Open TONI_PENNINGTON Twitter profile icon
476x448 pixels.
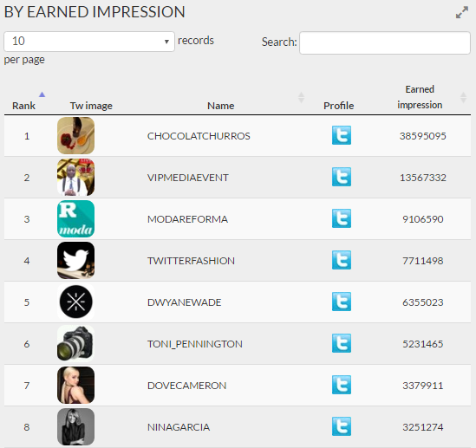pos(342,343)
